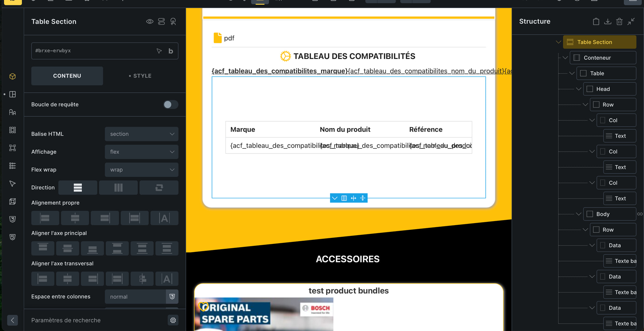Select vertical column direction icon
Viewport: 644px width, 331px height.
coord(118,188)
